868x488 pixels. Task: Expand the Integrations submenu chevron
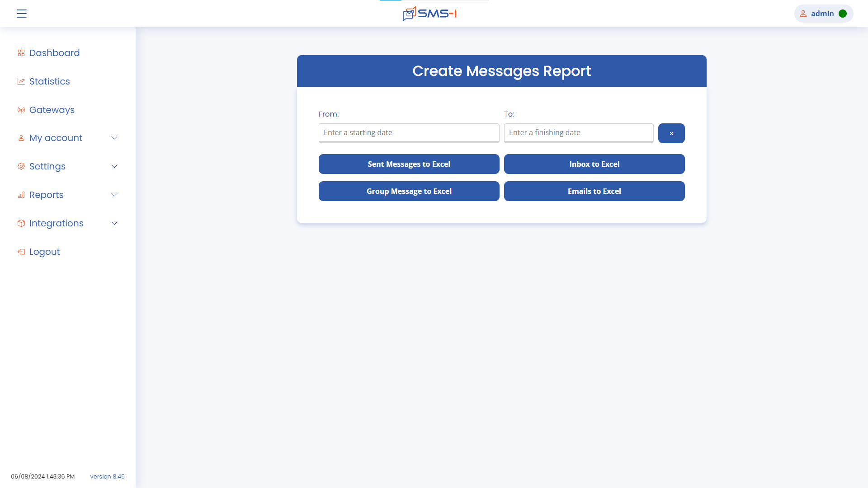pyautogui.click(x=114, y=223)
